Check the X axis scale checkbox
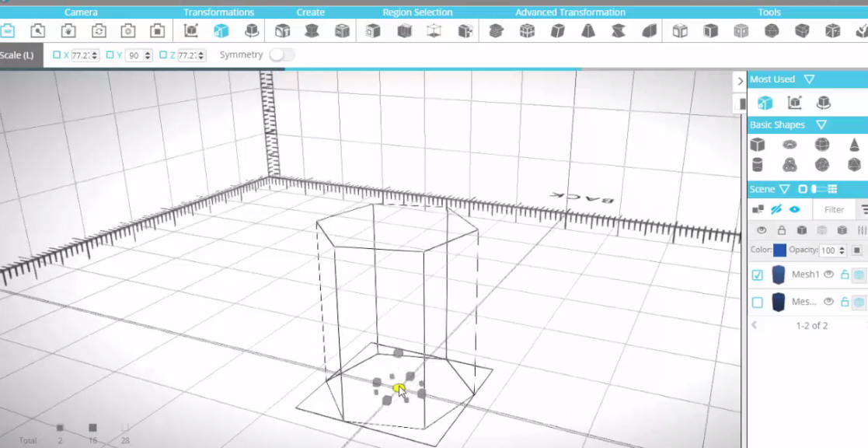The image size is (868, 448). tap(57, 54)
